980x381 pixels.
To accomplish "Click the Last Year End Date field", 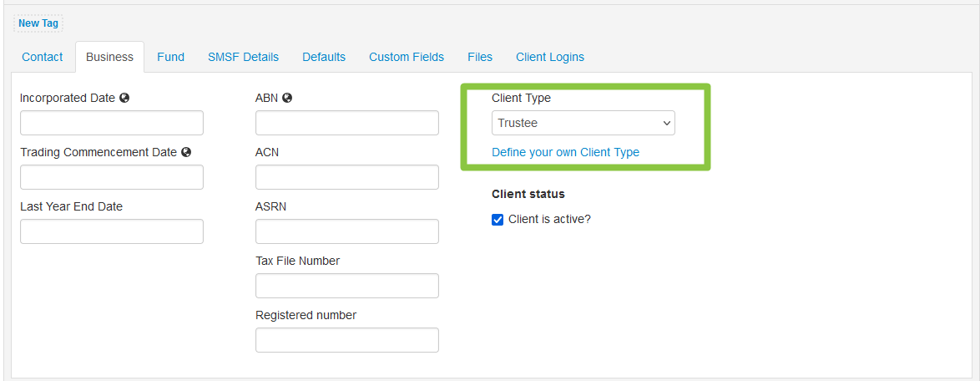I will [x=112, y=231].
